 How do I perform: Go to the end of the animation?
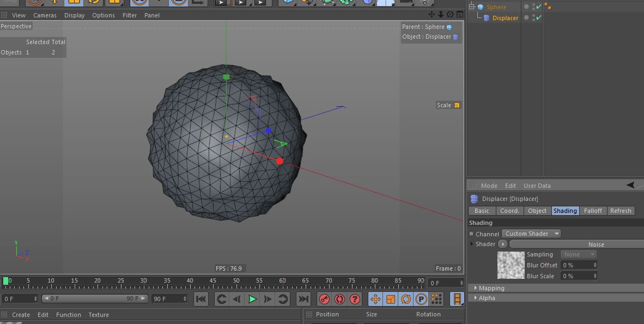303,299
